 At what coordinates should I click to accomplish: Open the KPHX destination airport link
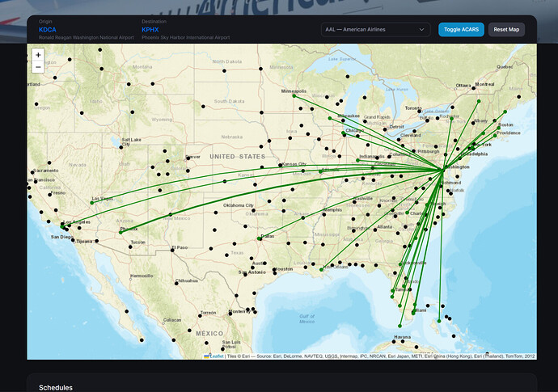(150, 29)
